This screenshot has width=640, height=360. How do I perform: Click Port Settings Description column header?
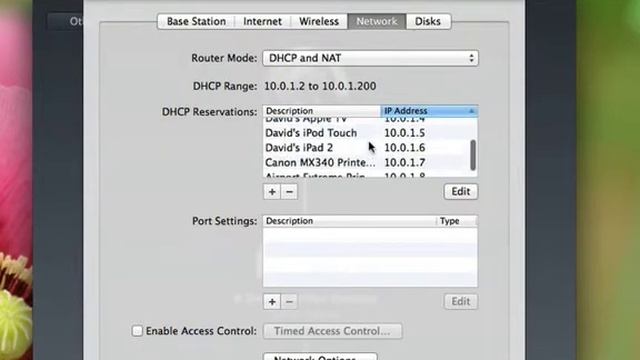coord(350,221)
